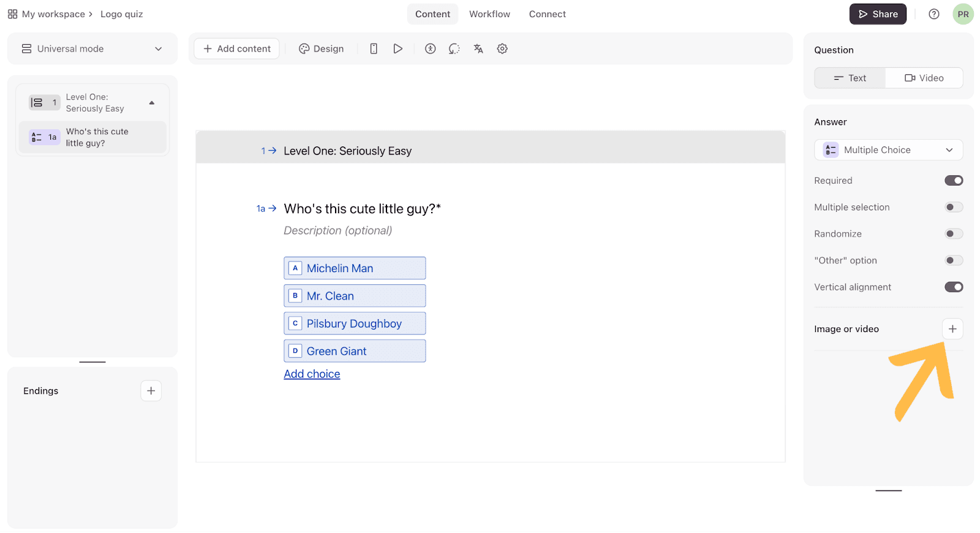Click letter A badge on Michelin Man
980x533 pixels.
click(x=295, y=268)
